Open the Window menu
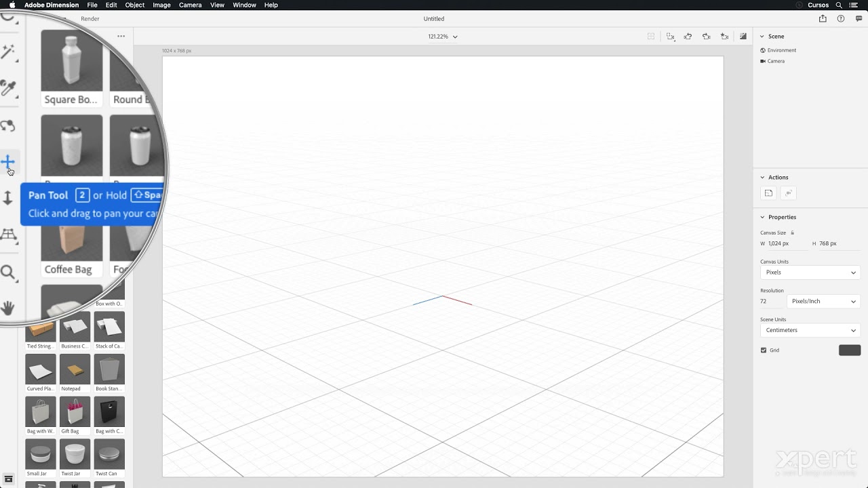The image size is (868, 488). coord(244,5)
